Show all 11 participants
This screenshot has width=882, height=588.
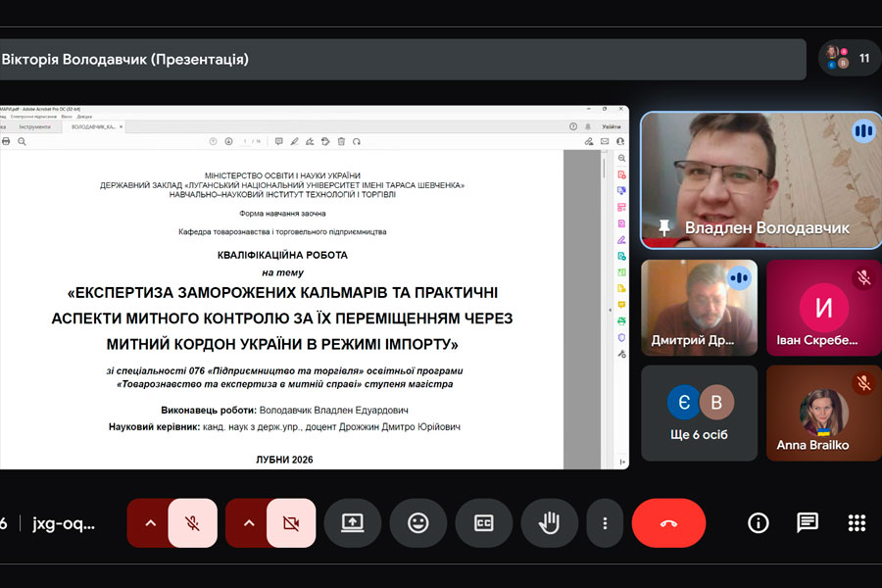(x=850, y=59)
